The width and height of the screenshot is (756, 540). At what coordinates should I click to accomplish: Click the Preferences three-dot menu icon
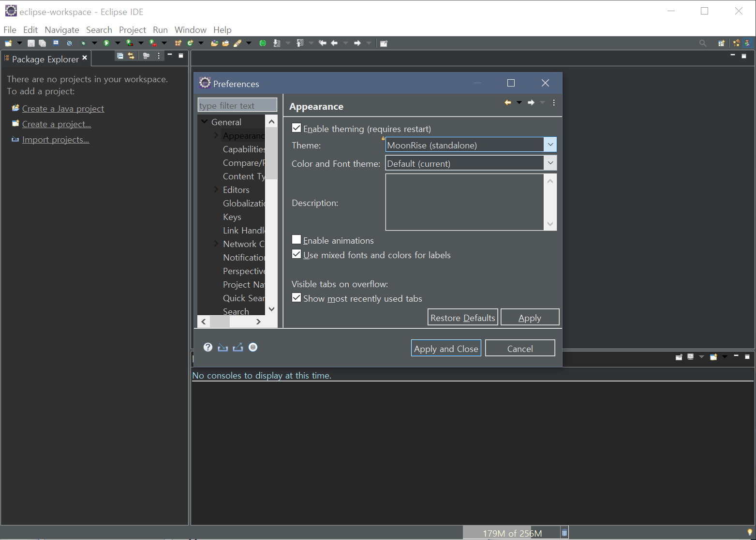pyautogui.click(x=554, y=102)
